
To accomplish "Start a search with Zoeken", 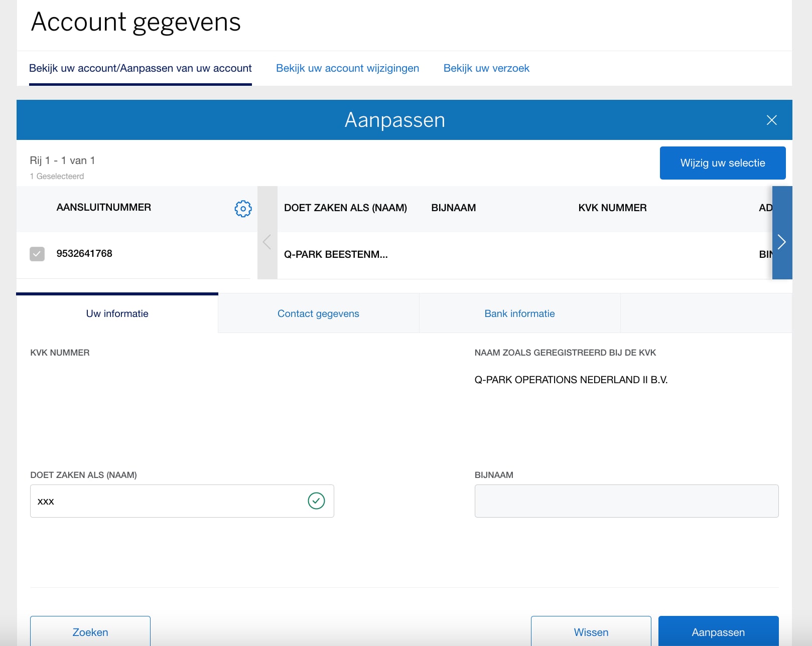I will 90,632.
